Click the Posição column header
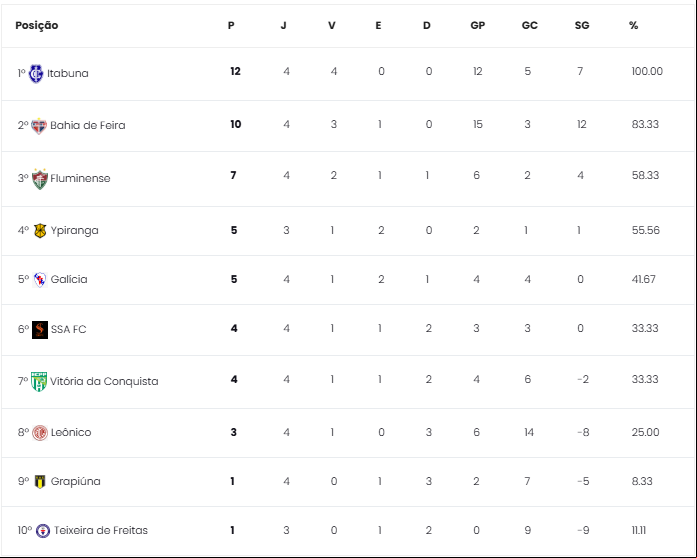The width and height of the screenshot is (697, 558). click(37, 25)
